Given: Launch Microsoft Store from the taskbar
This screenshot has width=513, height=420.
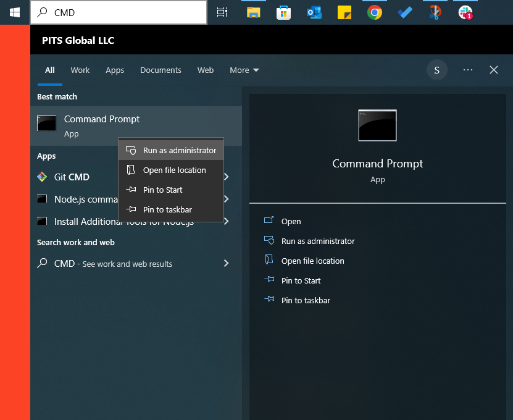Looking at the screenshot, I should [283, 12].
